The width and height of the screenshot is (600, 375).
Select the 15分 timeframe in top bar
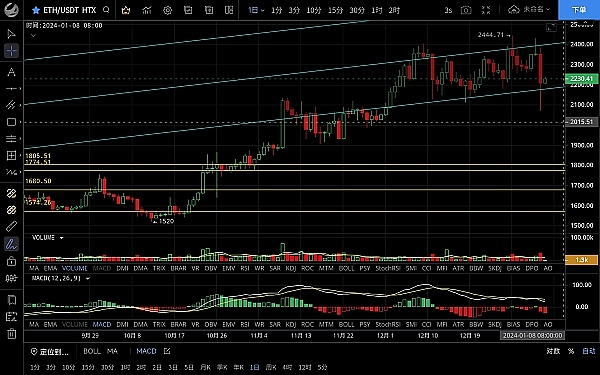(x=335, y=10)
